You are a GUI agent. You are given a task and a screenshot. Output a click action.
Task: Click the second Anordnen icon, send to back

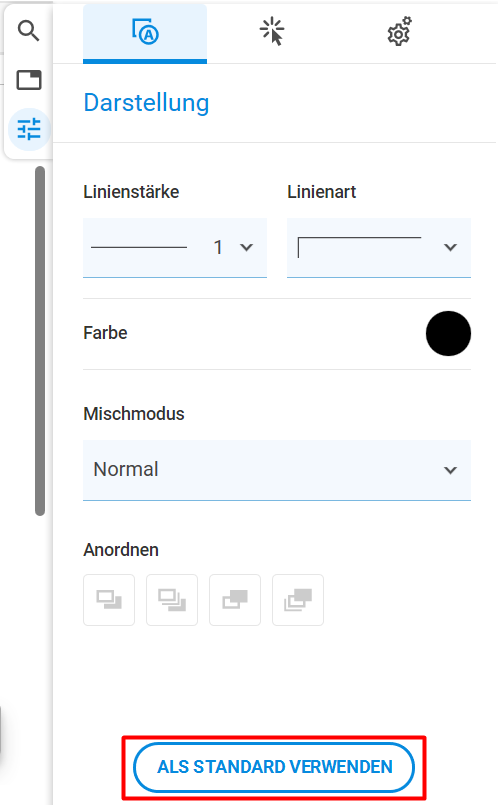pos(172,600)
